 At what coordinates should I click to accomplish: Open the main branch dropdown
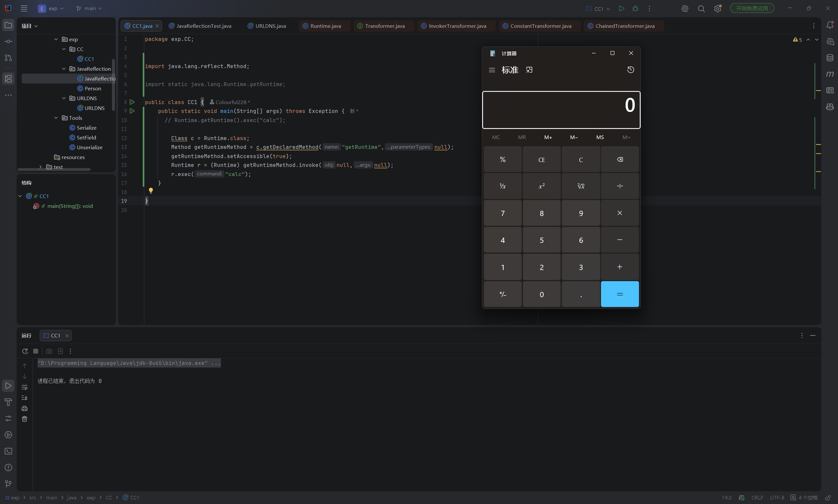pos(89,9)
